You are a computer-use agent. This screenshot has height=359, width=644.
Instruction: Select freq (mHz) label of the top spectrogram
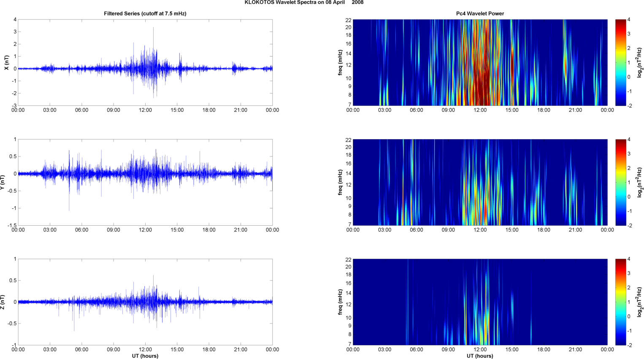click(x=340, y=62)
